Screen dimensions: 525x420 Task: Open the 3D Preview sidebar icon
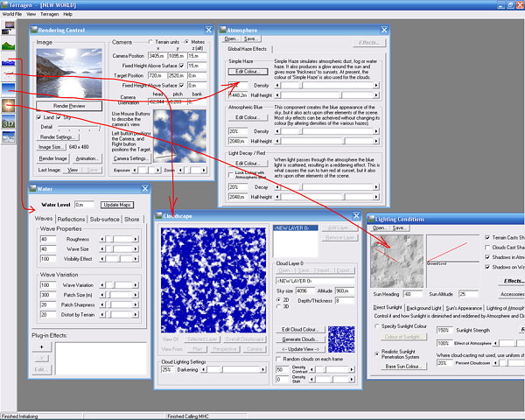point(9,122)
